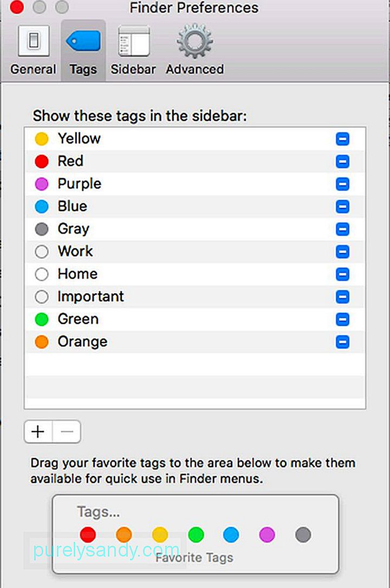Select the Purple tag row
Viewport: 390px width, 588px height.
pos(195,184)
